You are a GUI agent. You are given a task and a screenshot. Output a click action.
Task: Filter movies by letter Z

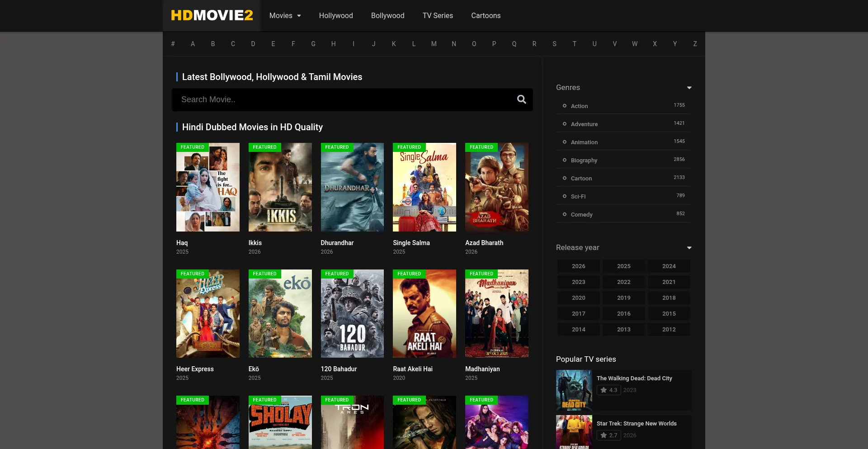695,44
